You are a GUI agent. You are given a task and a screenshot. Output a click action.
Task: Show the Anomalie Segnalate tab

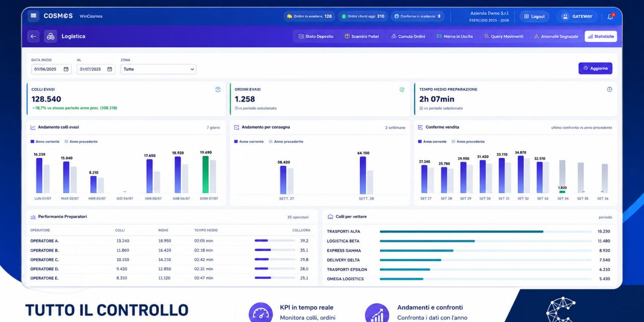coord(556,36)
